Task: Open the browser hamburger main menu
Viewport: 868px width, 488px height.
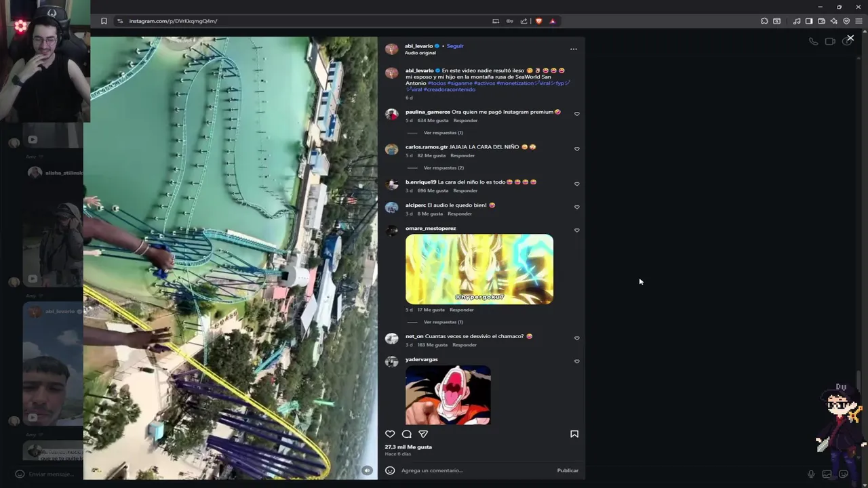Action: coord(859,21)
